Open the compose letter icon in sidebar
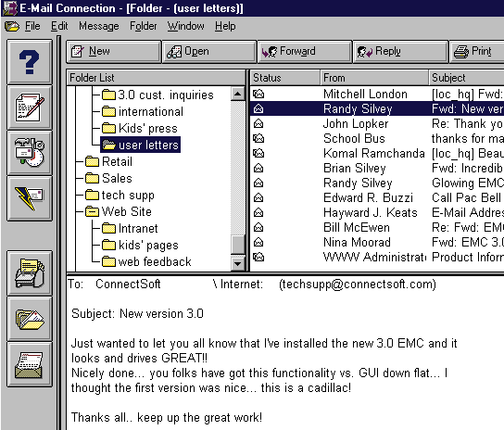The height and width of the screenshot is (430, 504). coord(30,107)
